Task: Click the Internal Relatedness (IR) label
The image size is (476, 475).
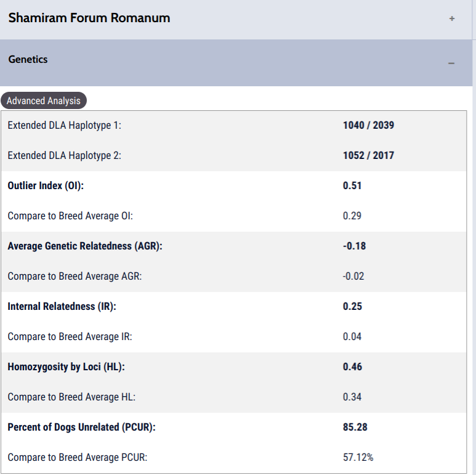Action: coord(62,306)
